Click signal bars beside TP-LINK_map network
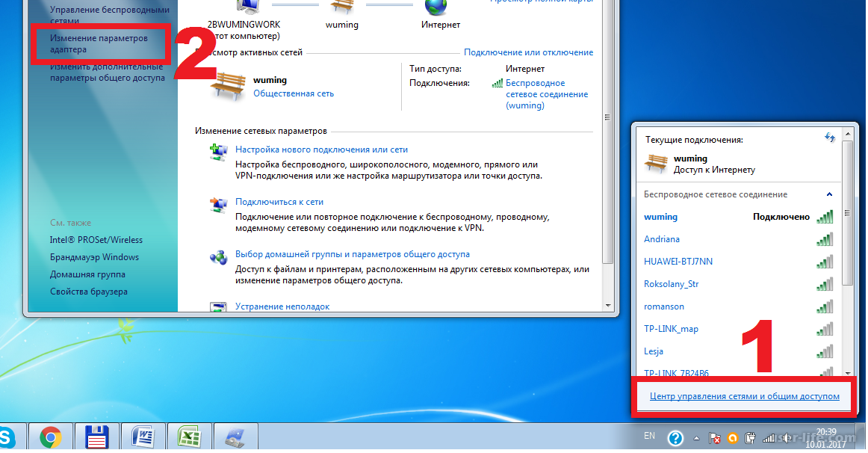 coord(825,329)
